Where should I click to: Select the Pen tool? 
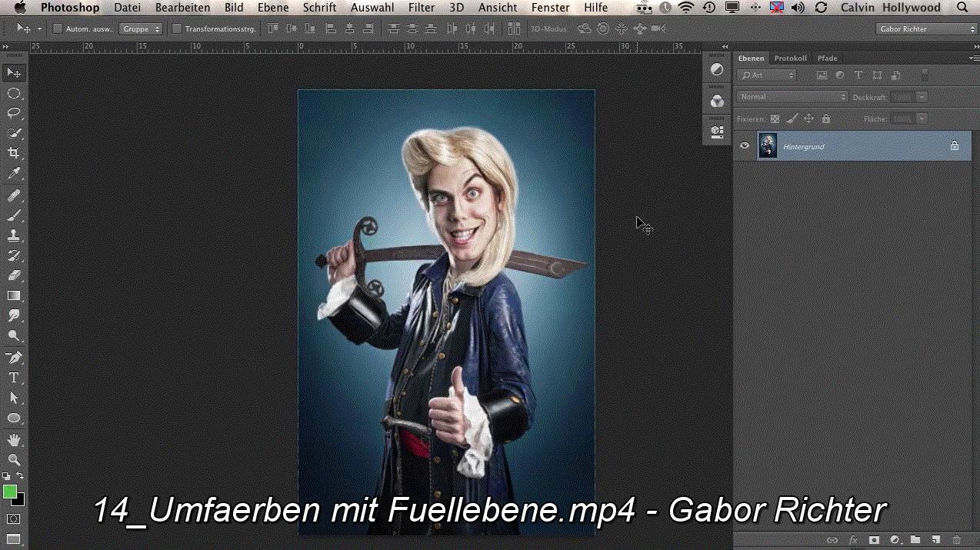pyautogui.click(x=14, y=358)
